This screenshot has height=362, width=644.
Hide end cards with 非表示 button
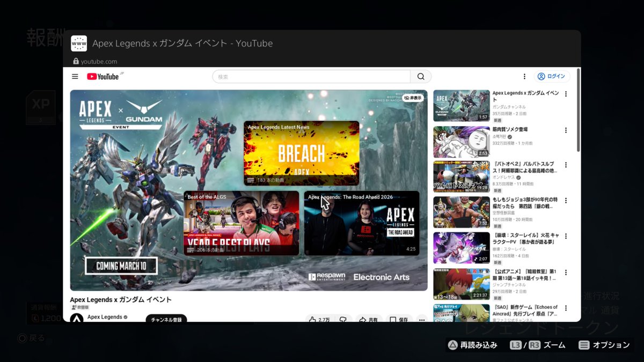pos(413,98)
